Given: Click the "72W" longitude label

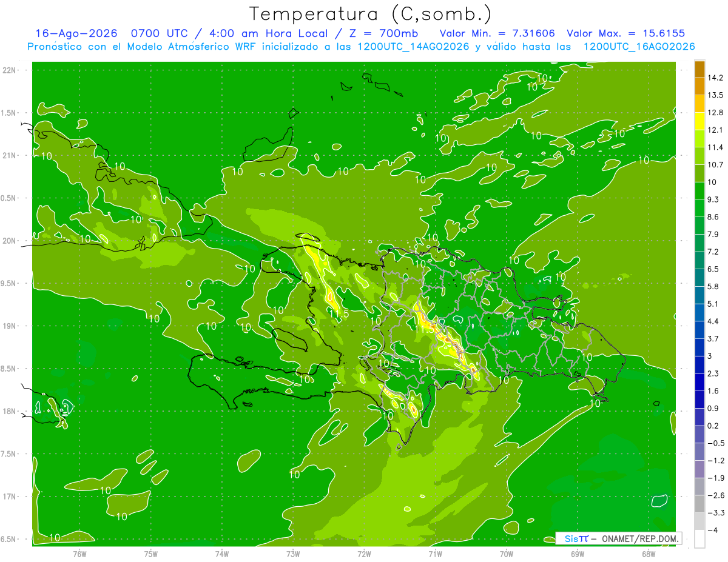Looking at the screenshot, I should [364, 554].
